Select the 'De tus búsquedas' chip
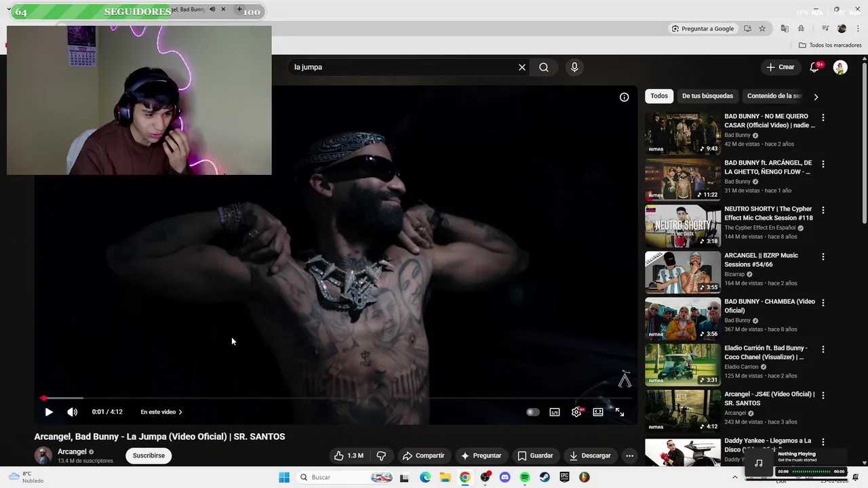The image size is (868, 488). (x=707, y=96)
